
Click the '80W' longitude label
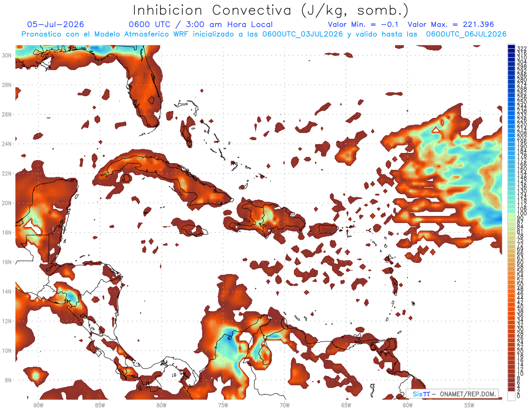[x=161, y=405]
